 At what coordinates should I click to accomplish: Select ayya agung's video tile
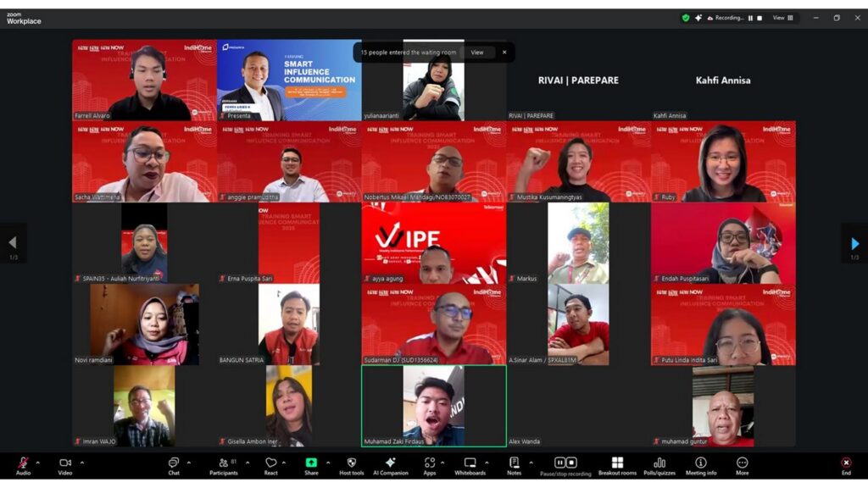coord(434,243)
